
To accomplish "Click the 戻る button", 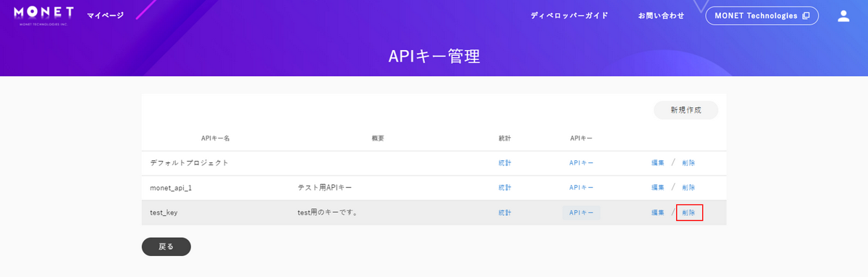I will [166, 247].
